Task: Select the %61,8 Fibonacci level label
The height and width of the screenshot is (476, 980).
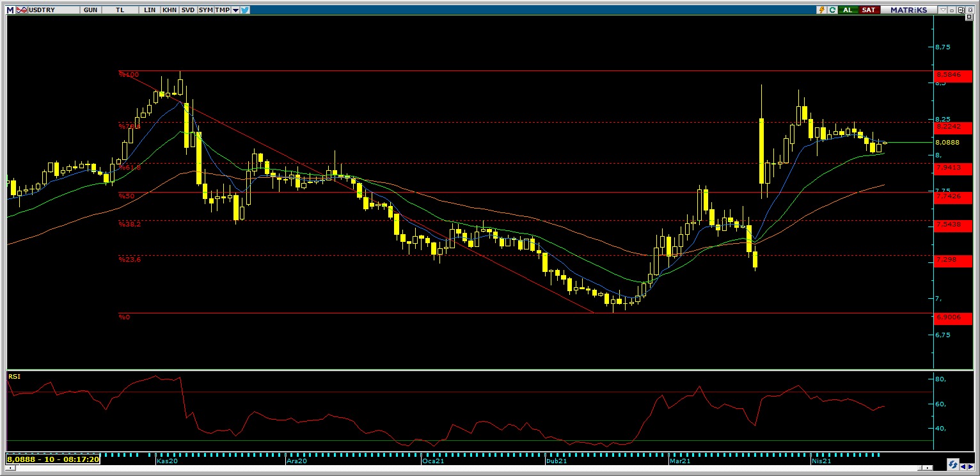Action: coord(130,167)
